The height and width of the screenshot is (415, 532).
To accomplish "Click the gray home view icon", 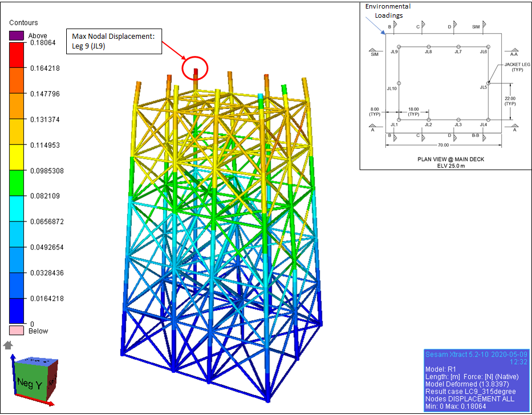I will [8, 345].
